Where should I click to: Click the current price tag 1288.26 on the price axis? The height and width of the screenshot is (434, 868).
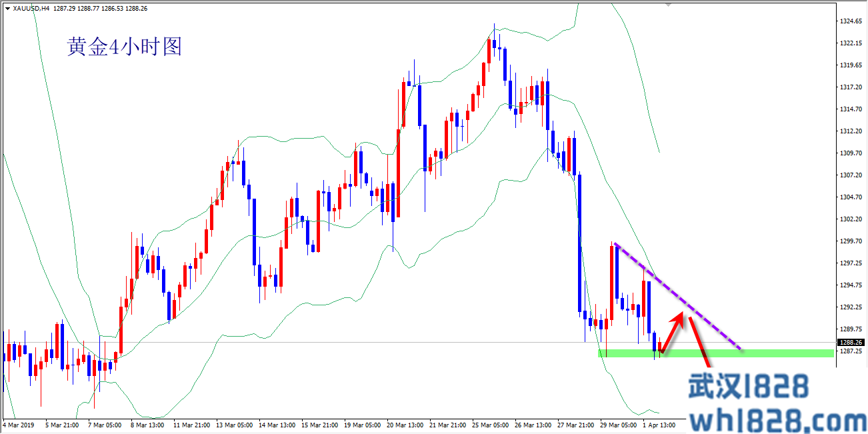(x=851, y=343)
